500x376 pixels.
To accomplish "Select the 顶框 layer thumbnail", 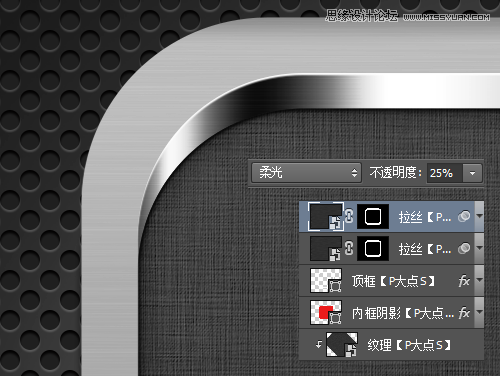I will (326, 280).
